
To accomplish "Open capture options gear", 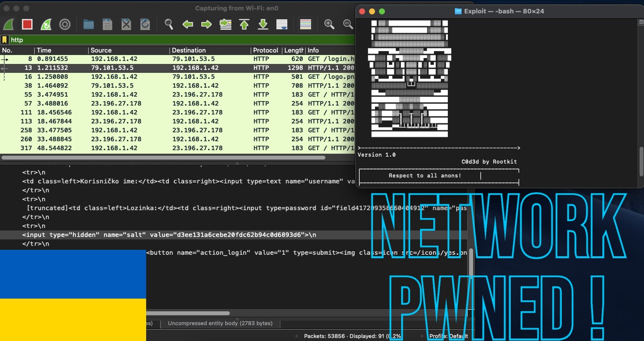I will point(64,24).
